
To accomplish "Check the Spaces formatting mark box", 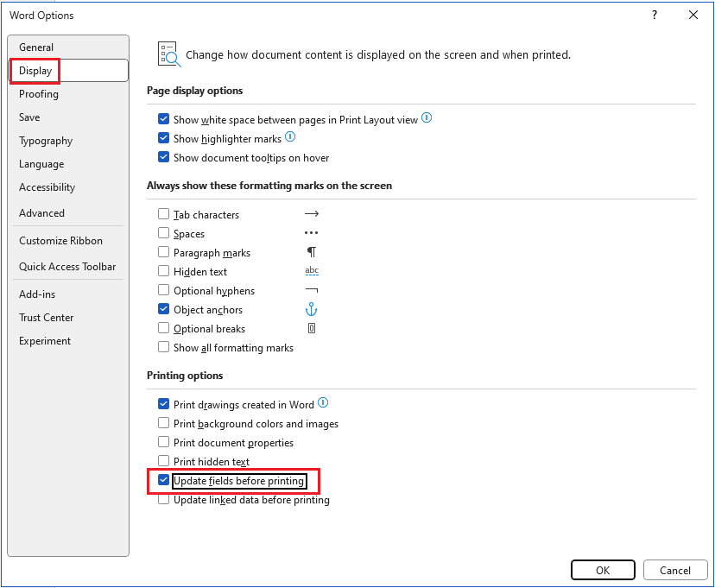I will click(x=164, y=233).
